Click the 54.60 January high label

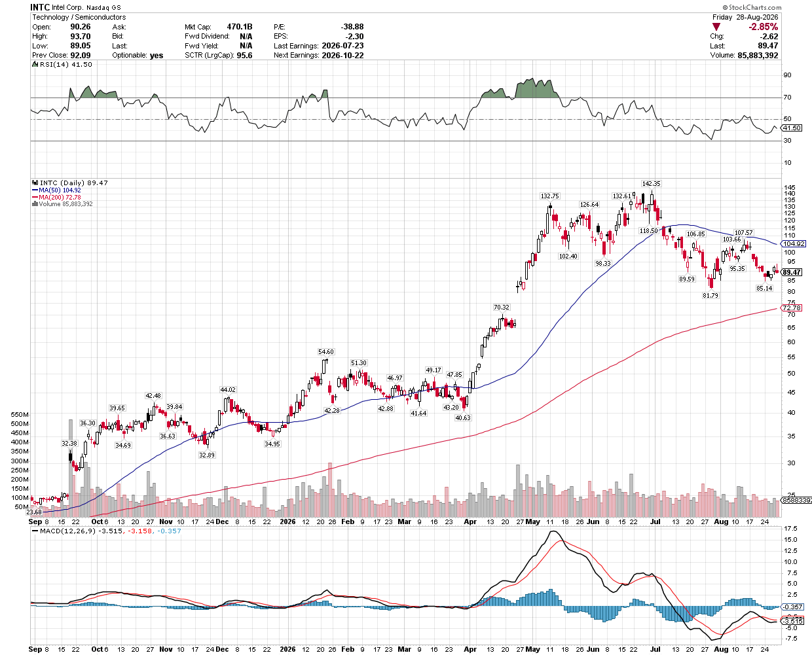click(x=325, y=352)
